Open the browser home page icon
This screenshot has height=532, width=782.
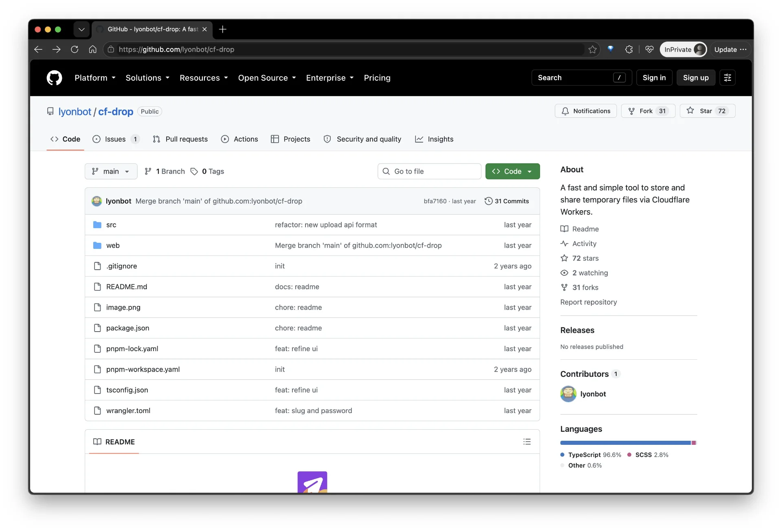(x=93, y=49)
